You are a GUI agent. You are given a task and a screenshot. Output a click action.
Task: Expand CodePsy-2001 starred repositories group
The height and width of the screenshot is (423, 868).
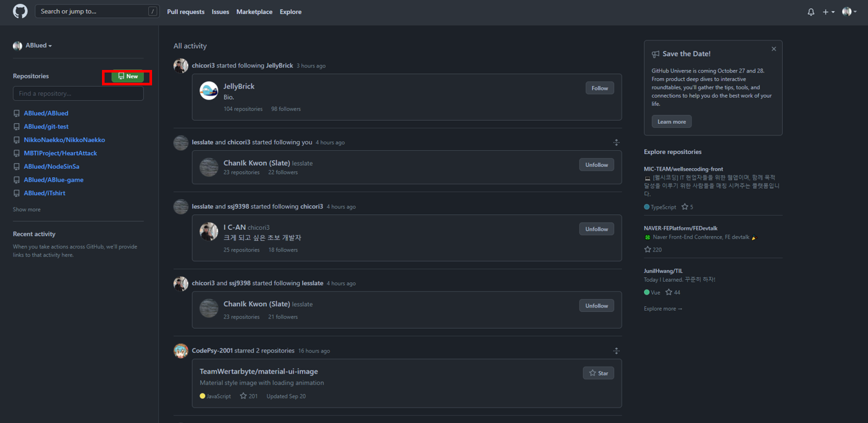617,351
